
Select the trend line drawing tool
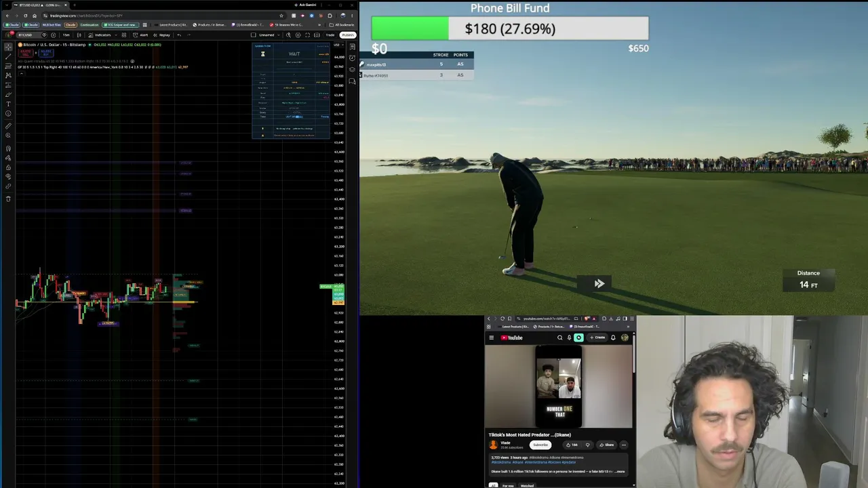point(8,57)
